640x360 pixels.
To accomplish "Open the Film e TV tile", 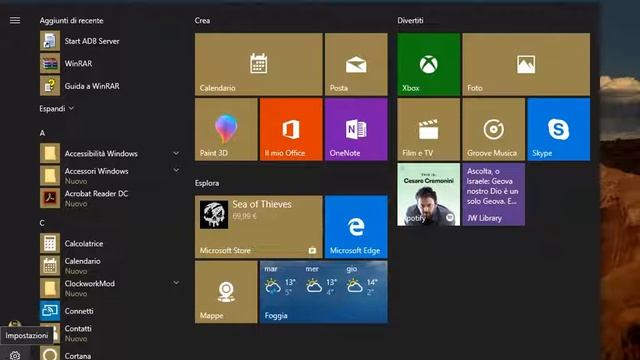I will point(429,129).
